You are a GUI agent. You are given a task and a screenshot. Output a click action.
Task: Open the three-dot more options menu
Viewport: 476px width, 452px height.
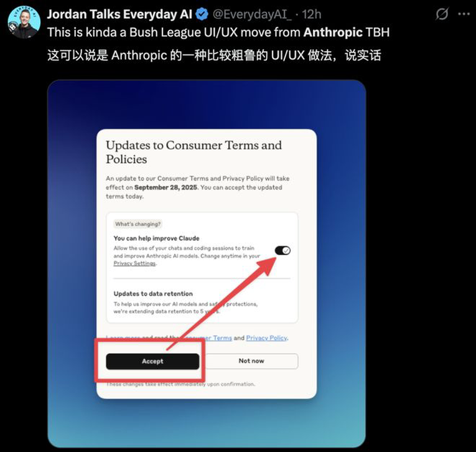[464, 14]
